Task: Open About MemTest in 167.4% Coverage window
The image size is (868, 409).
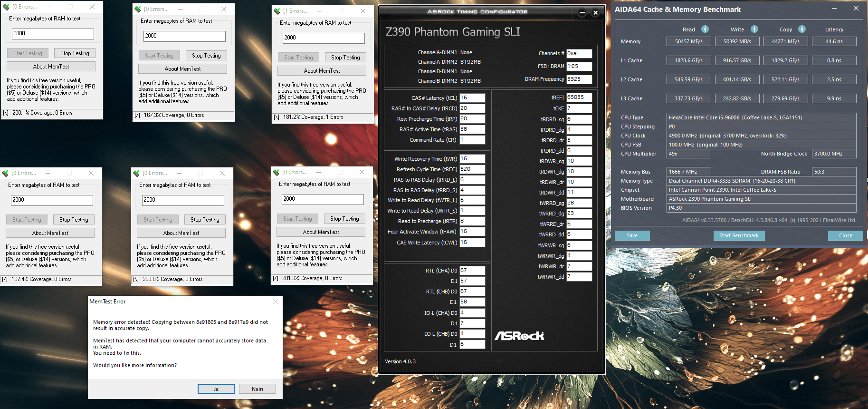Action: (x=50, y=233)
